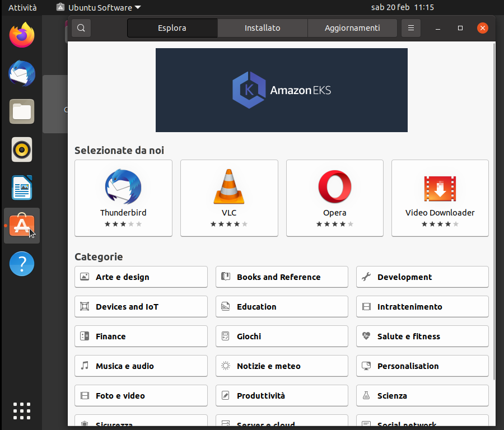Click the Giochi gamepad icon
This screenshot has height=430, width=504.
pyautogui.click(x=226, y=336)
